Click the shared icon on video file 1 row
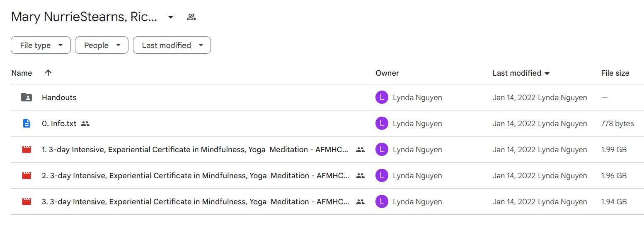Image resolution: width=644 pixels, height=225 pixels. coord(361,150)
